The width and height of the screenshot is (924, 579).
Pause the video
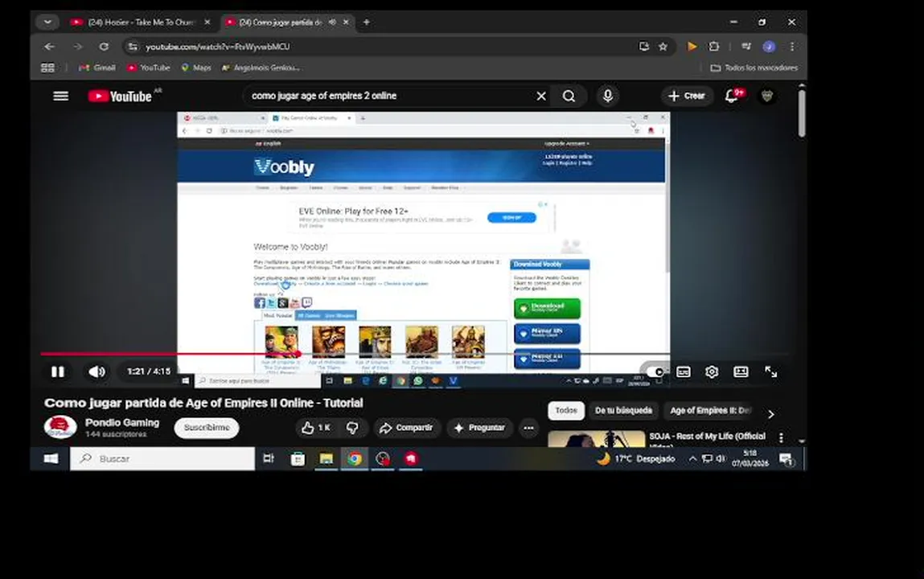58,372
